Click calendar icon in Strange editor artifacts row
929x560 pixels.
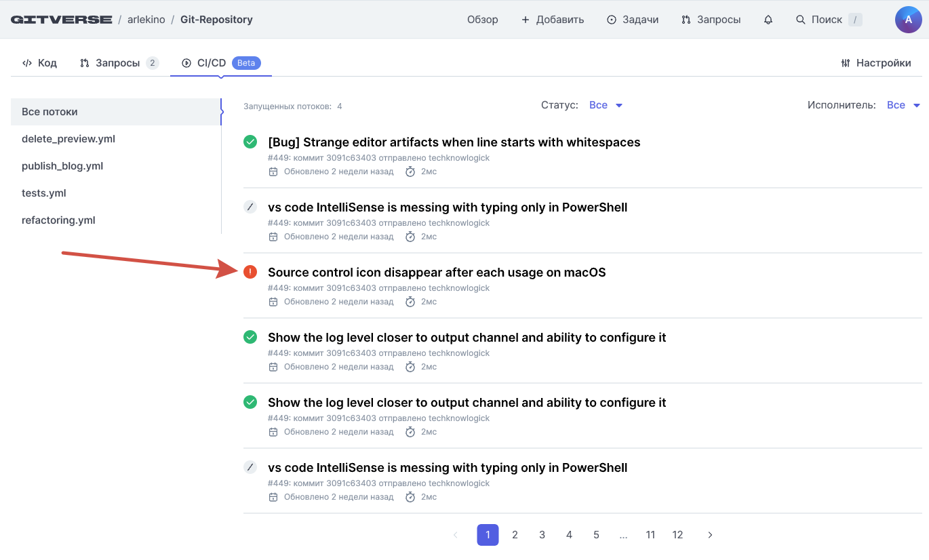pyautogui.click(x=273, y=172)
